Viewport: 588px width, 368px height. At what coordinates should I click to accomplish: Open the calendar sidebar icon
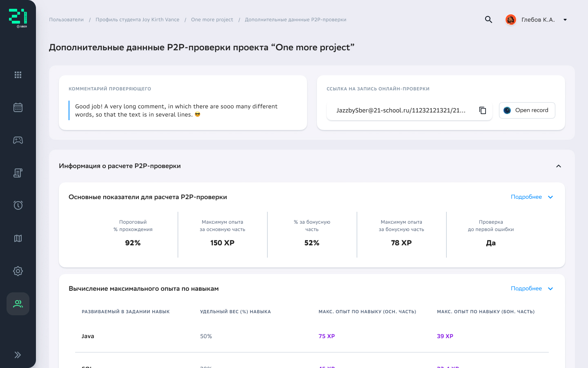point(18,108)
